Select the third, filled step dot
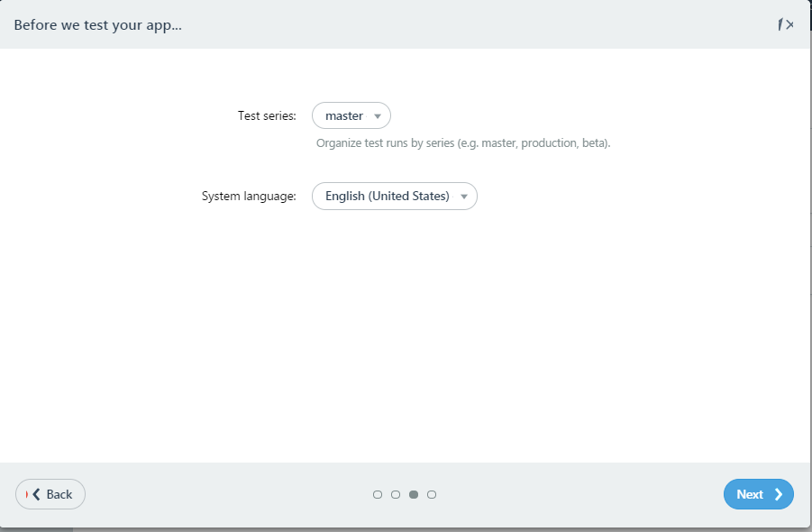The width and height of the screenshot is (812, 532). coord(414,495)
